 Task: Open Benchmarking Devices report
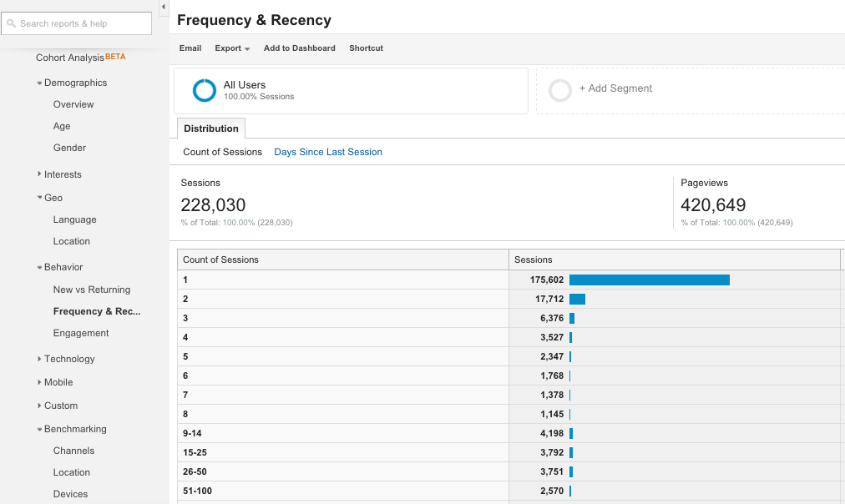point(70,494)
